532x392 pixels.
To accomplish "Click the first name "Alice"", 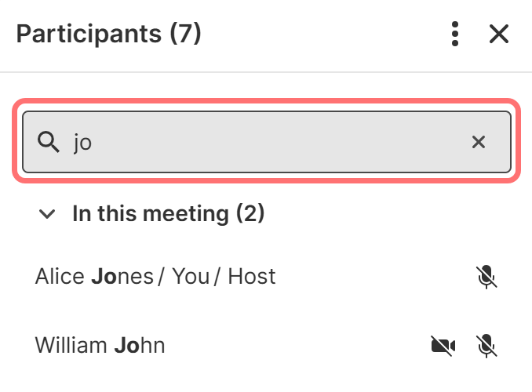I will [x=61, y=277].
